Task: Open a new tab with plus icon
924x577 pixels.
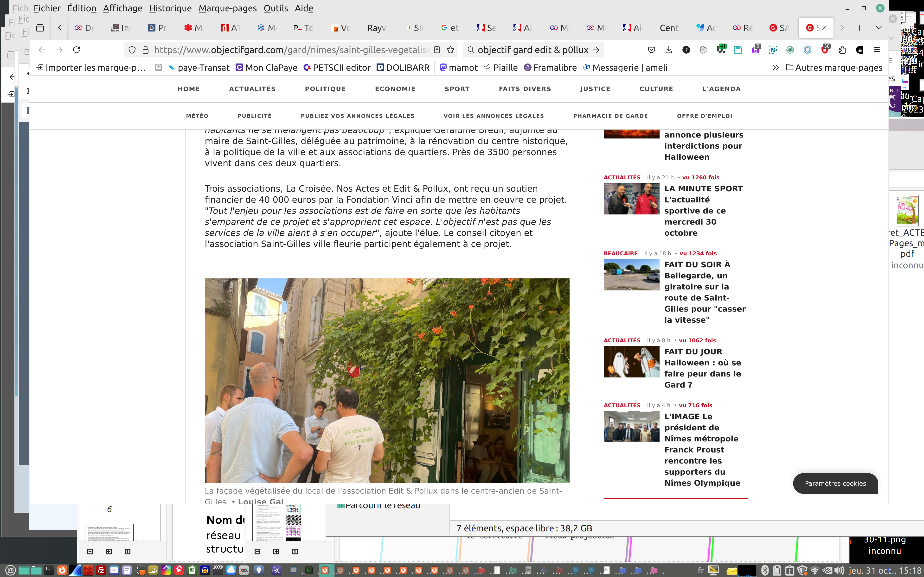Action: click(x=859, y=28)
